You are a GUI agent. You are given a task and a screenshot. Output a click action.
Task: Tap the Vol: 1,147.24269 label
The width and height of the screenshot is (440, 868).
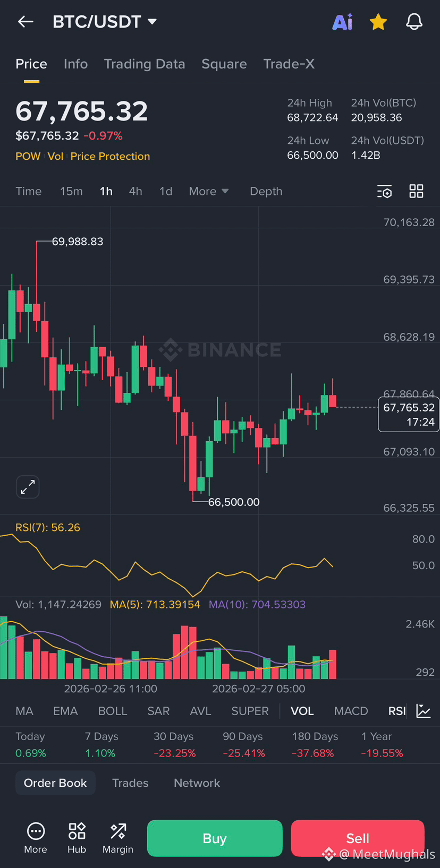[58, 604]
